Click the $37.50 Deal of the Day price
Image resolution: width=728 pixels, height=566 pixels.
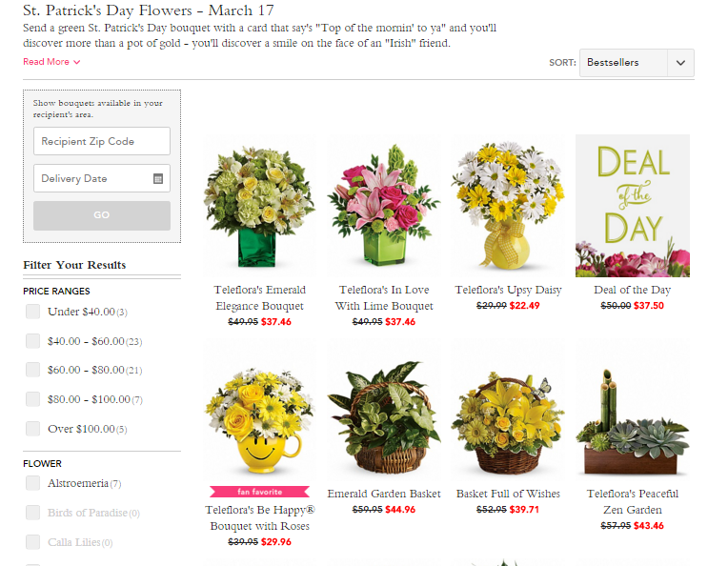tap(649, 306)
